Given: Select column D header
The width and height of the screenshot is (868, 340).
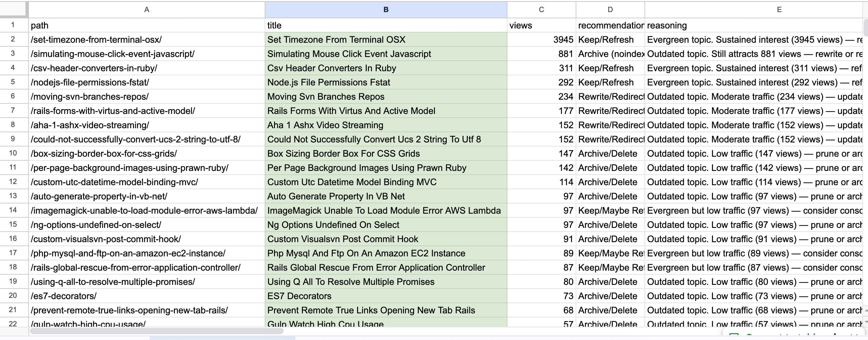Looking at the screenshot, I should [610, 9].
